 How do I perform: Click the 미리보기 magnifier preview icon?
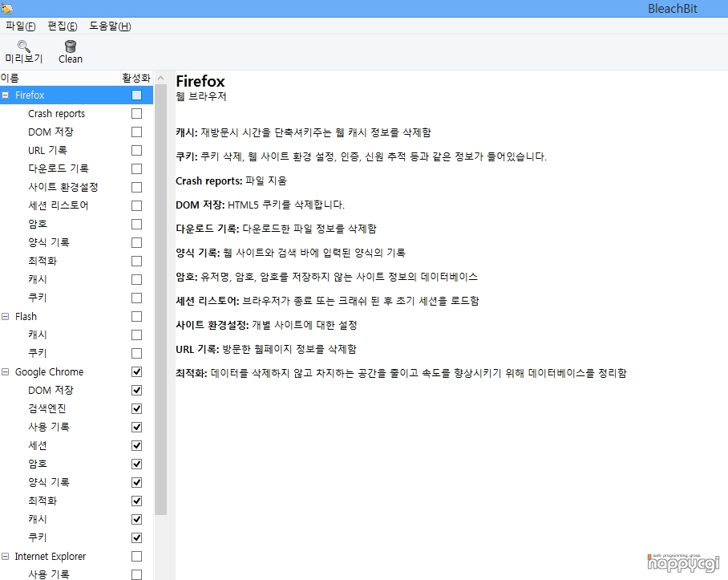click(x=24, y=46)
